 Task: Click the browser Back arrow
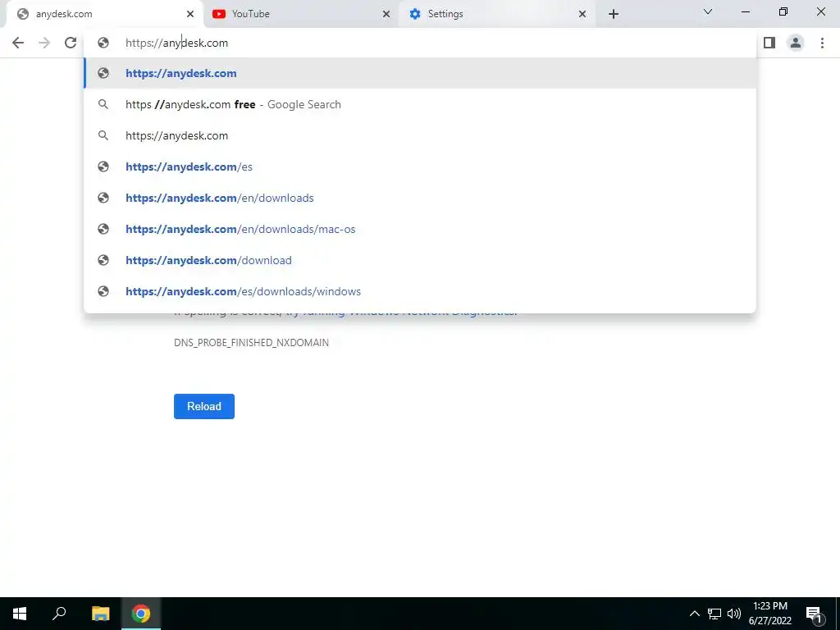[18, 43]
